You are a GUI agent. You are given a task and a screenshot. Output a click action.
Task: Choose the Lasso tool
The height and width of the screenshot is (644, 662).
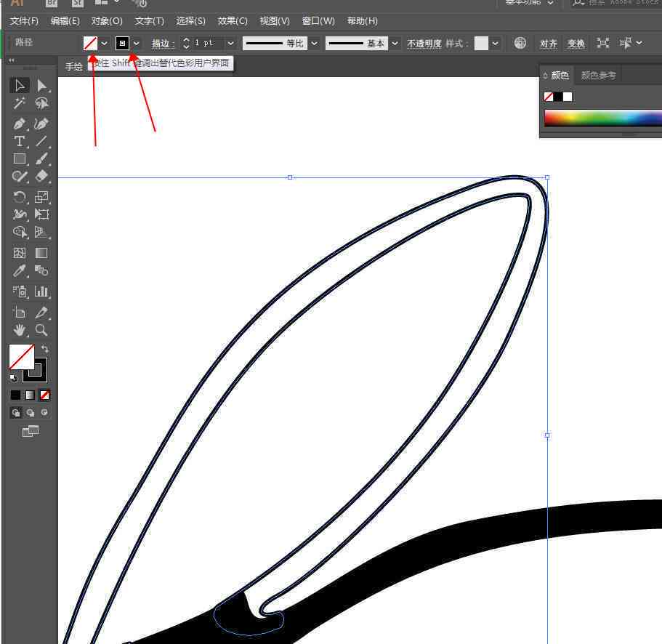(x=41, y=103)
